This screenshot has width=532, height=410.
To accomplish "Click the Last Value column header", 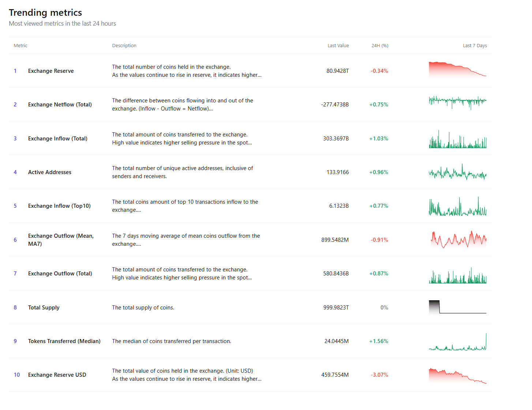I will pyautogui.click(x=338, y=46).
